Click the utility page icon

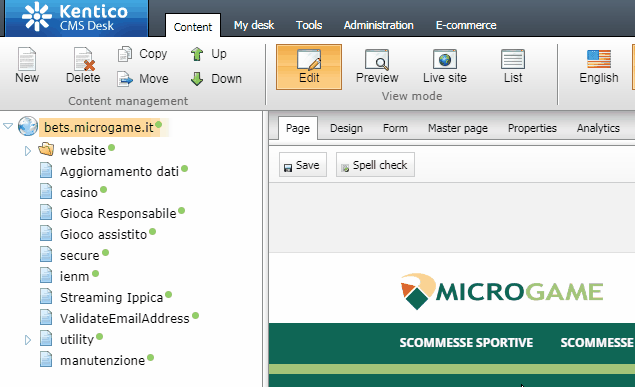(46, 339)
